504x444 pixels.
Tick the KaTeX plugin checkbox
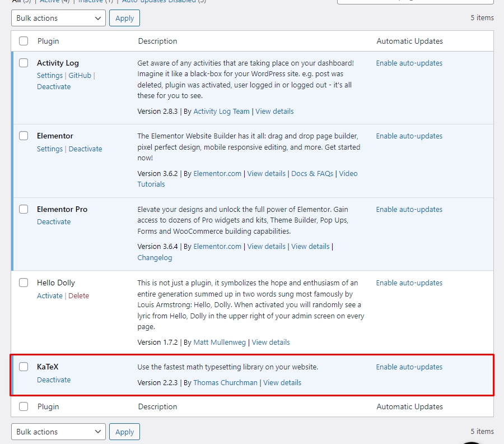point(24,367)
